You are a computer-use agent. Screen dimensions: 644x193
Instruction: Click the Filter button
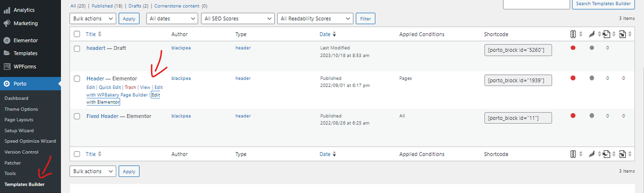pyautogui.click(x=365, y=19)
